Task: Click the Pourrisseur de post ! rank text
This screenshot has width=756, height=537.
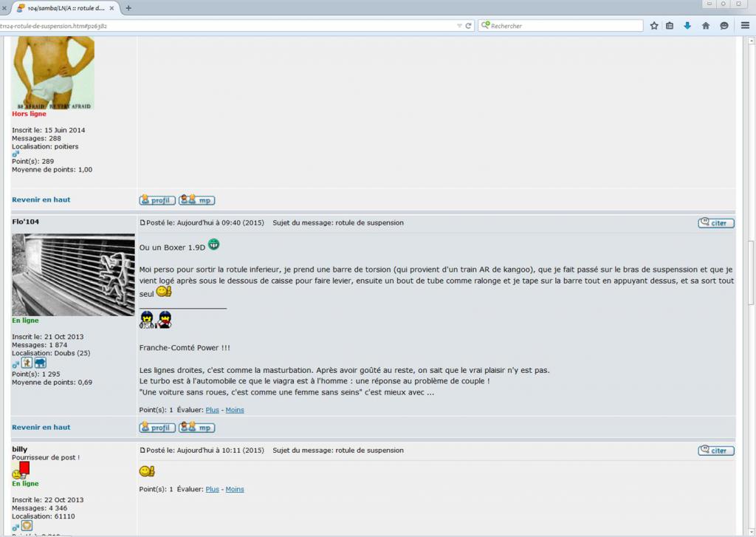Action: tap(46, 457)
